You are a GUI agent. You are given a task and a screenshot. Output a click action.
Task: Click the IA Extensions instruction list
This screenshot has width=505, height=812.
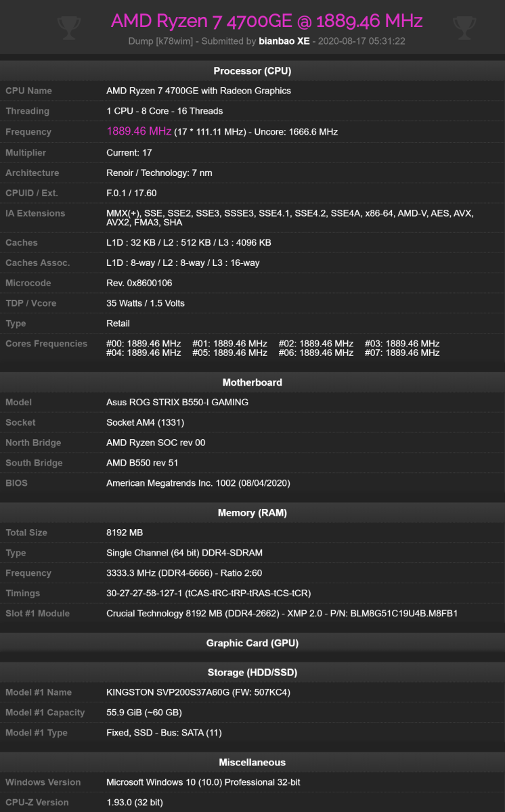click(290, 218)
